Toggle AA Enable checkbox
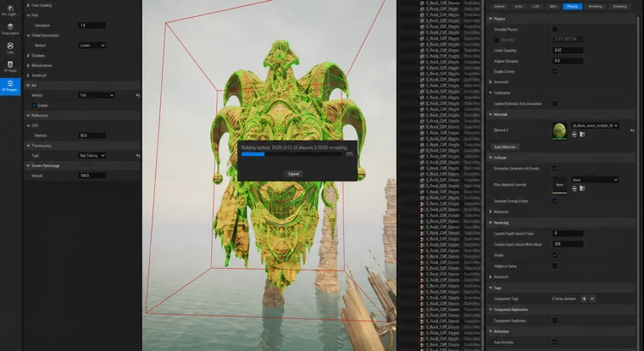The height and width of the screenshot is (351, 644). coord(34,105)
